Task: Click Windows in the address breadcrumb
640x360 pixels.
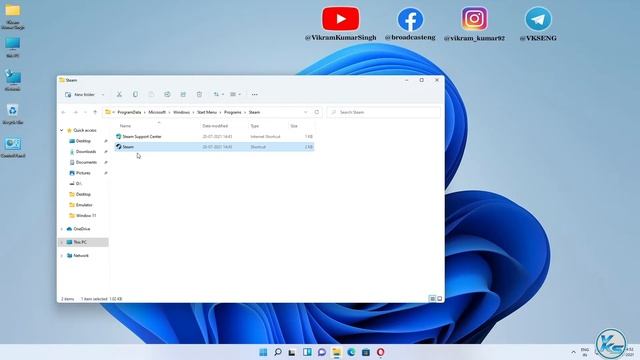Action: point(181,112)
